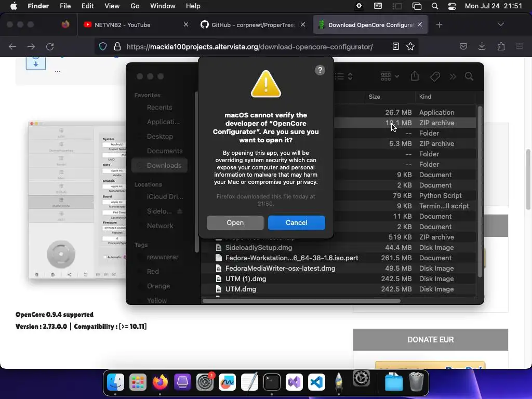This screenshot has height=399, width=532.
Task: Open the File menu
Action: click(x=65, y=6)
